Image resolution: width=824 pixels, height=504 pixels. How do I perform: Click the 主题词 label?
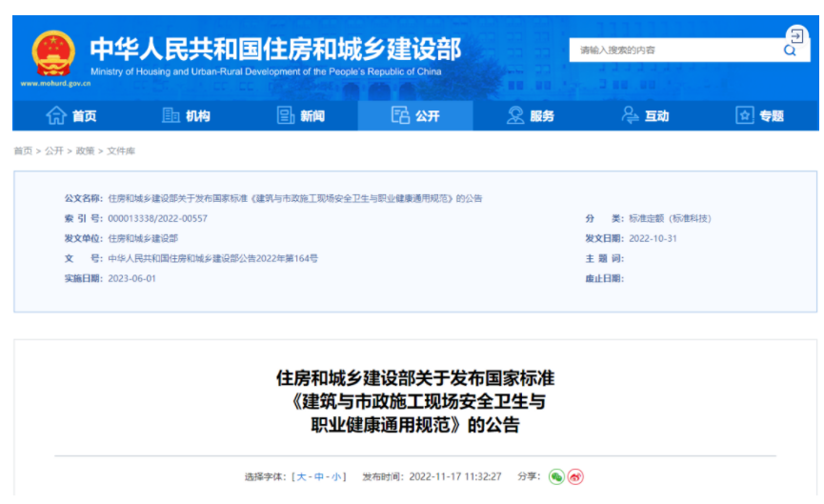pyautogui.click(x=604, y=258)
